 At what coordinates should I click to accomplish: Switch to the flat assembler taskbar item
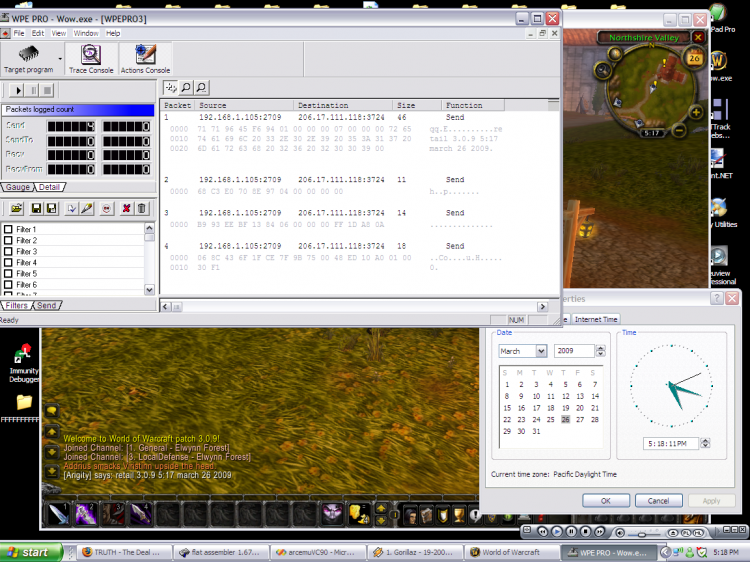(x=220, y=552)
